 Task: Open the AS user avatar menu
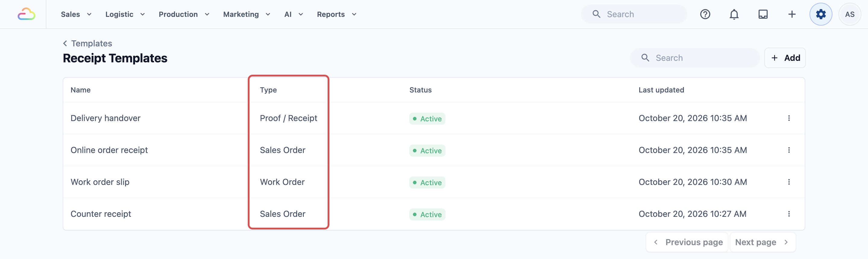click(x=850, y=14)
